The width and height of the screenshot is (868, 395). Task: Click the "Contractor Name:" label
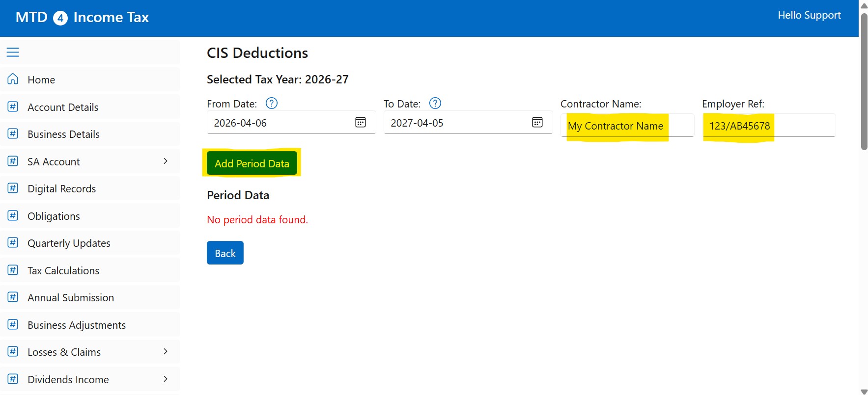[601, 104]
